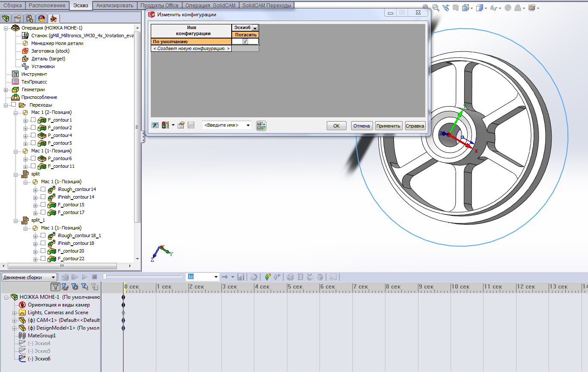Click the Play button in motion toolbar
This screenshot has width=588, height=372.
[x=85, y=277]
